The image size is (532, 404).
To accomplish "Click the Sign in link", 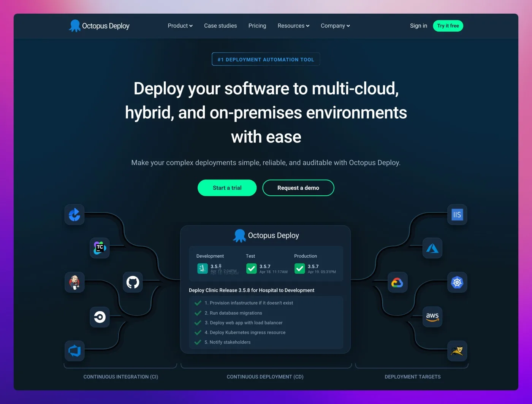I will (x=418, y=26).
